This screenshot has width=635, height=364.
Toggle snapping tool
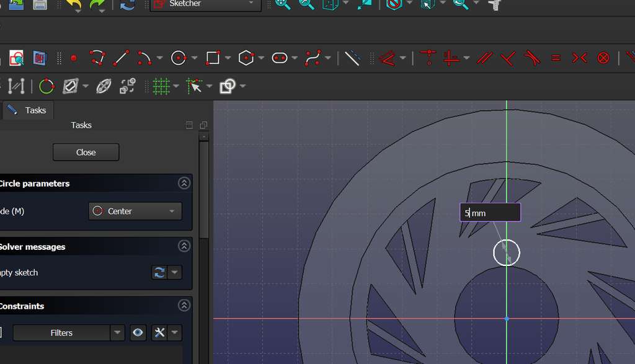(194, 86)
